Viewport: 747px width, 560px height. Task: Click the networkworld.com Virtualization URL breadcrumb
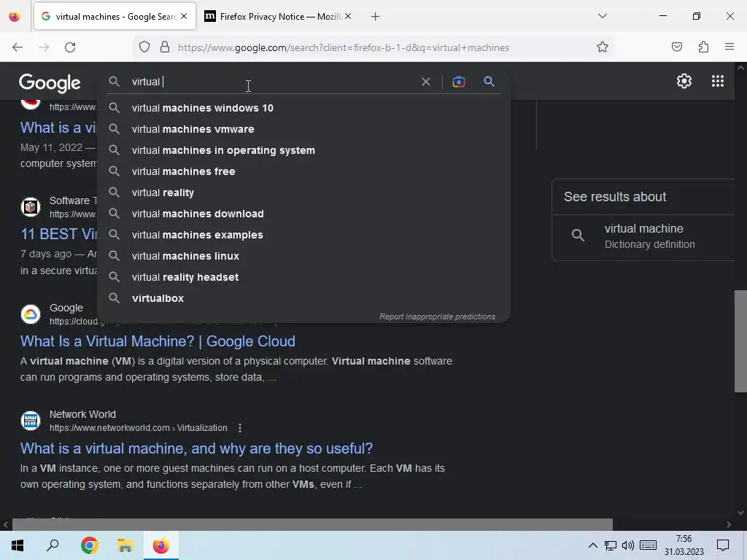click(x=138, y=428)
